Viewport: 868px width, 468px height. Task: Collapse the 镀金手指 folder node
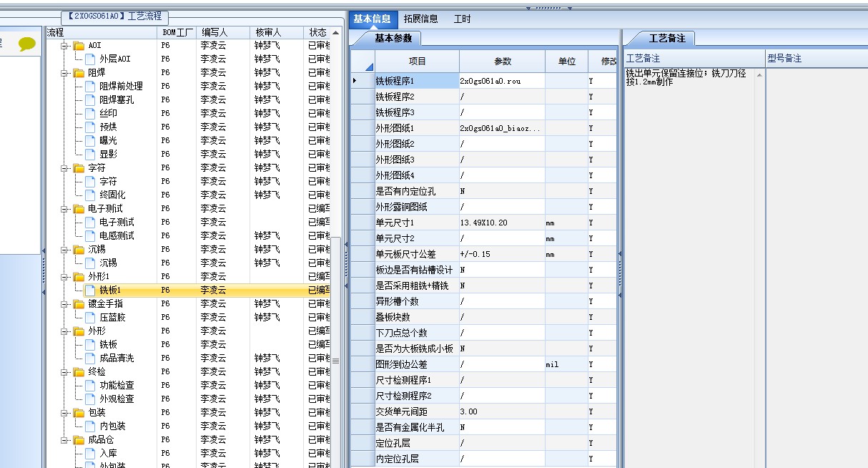(x=64, y=303)
